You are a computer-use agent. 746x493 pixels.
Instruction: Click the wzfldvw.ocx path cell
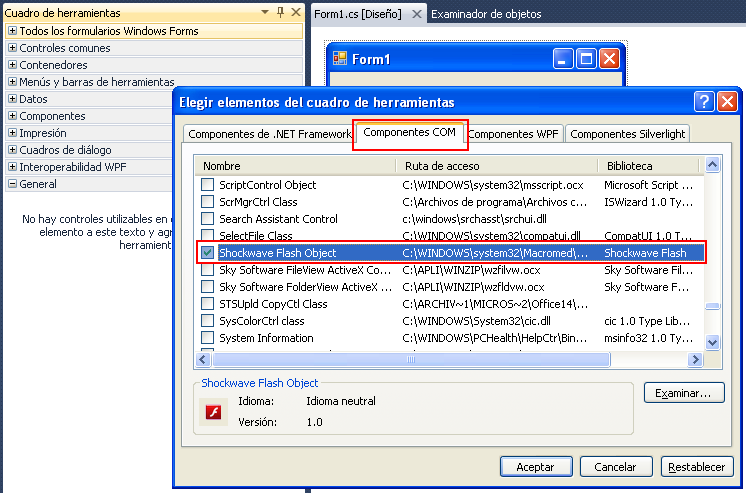[x=473, y=287]
